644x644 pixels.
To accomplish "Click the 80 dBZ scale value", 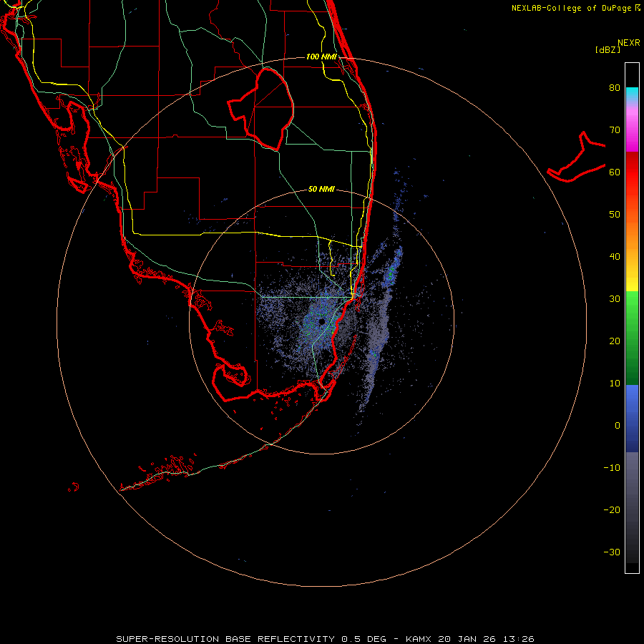I will tap(615, 88).
